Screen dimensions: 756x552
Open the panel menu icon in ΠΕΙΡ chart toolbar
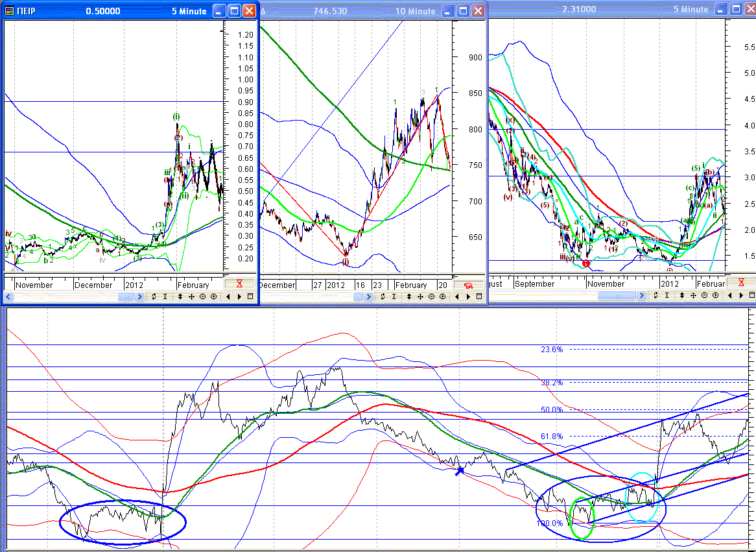(x=250, y=296)
